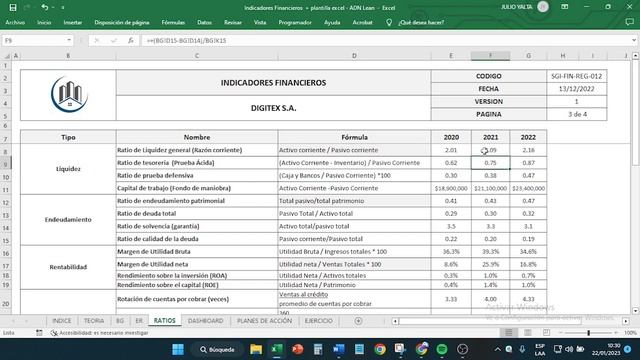
Task: Click horizontal scrollbar left arrow
Action: click(395, 321)
